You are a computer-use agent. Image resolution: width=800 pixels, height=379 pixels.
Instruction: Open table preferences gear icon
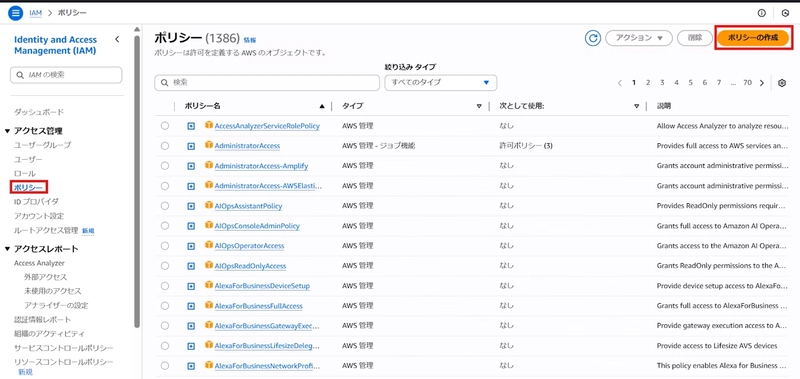pos(782,83)
